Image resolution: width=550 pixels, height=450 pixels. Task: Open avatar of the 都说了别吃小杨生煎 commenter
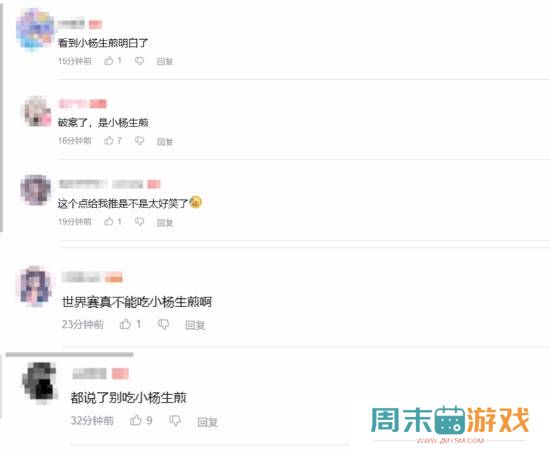coord(40,382)
